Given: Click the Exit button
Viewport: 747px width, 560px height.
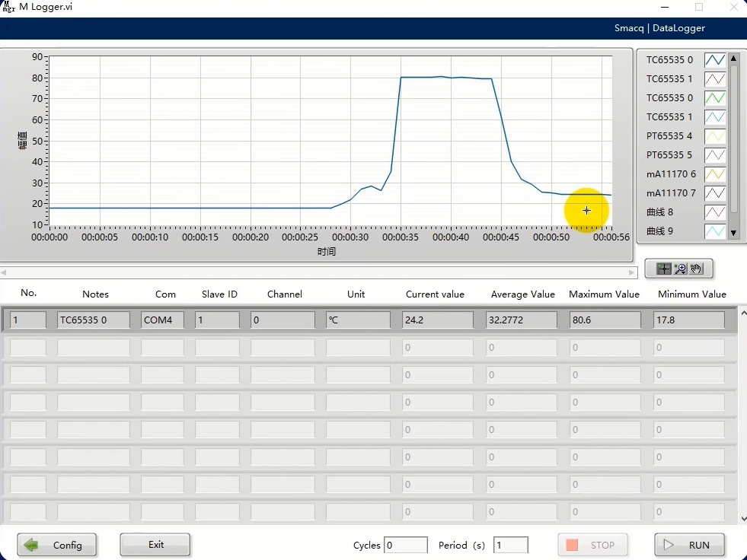Looking at the screenshot, I should point(155,545).
